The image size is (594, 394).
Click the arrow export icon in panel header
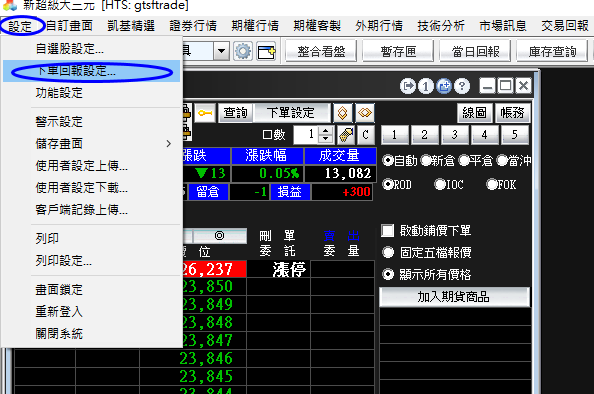coord(408,86)
